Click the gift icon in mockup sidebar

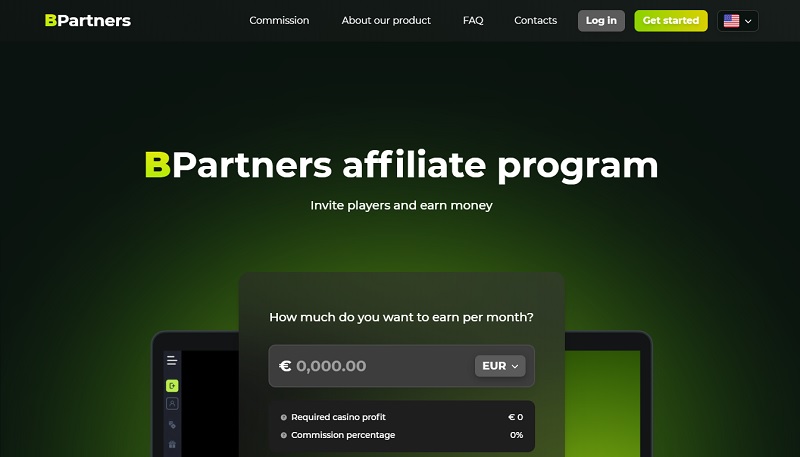coord(172,444)
